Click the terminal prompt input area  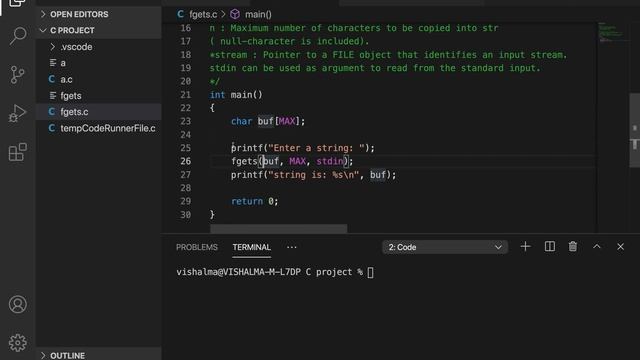pos(370,272)
